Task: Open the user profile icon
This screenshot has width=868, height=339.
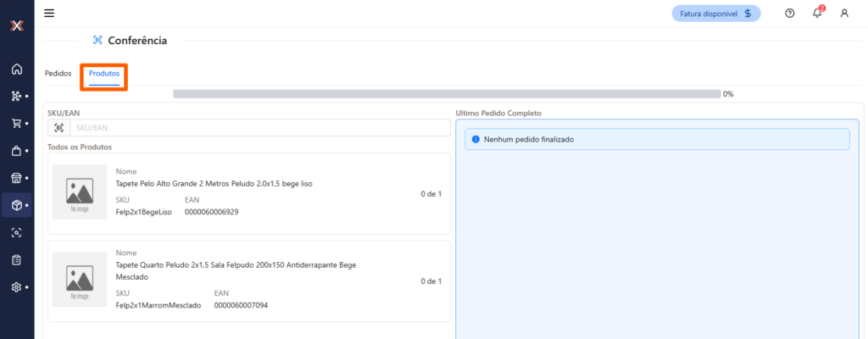Action: (x=844, y=13)
